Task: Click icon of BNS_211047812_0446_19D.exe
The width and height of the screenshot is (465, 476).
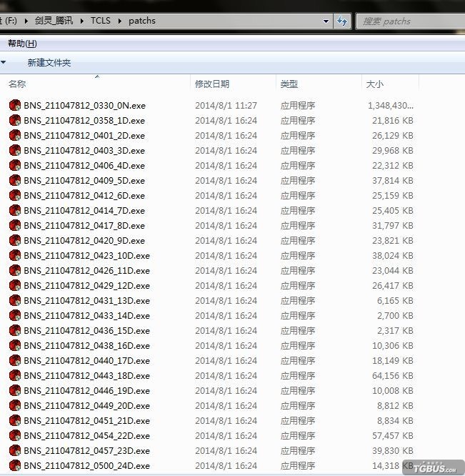Action: click(x=15, y=390)
